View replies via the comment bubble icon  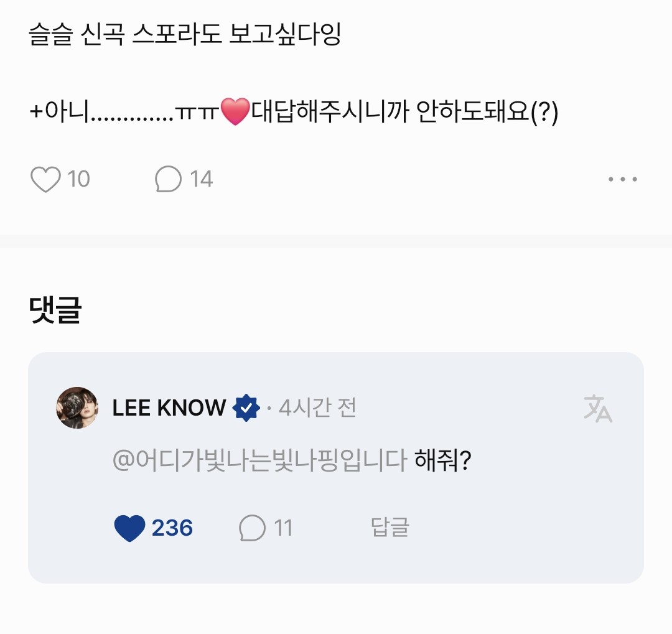coord(252,528)
